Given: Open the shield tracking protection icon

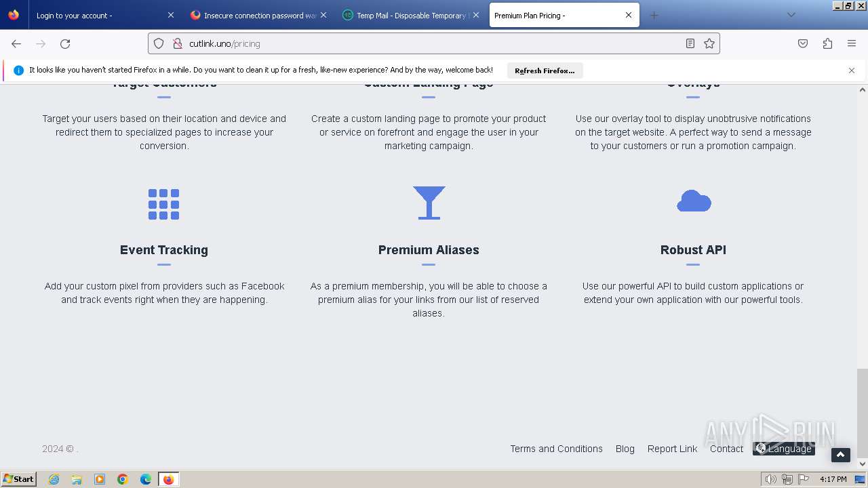Looking at the screenshot, I should 159,43.
